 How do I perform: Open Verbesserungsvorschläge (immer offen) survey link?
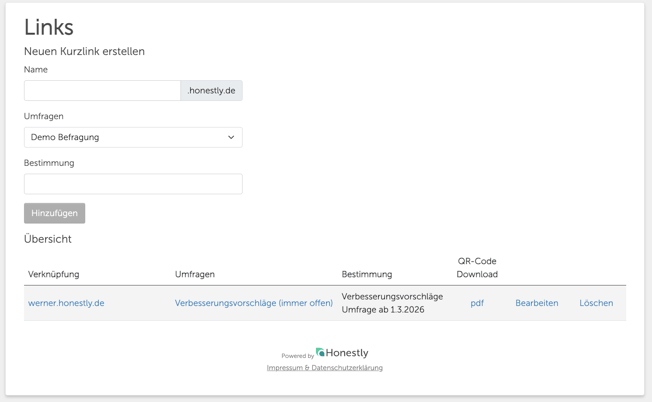click(253, 303)
